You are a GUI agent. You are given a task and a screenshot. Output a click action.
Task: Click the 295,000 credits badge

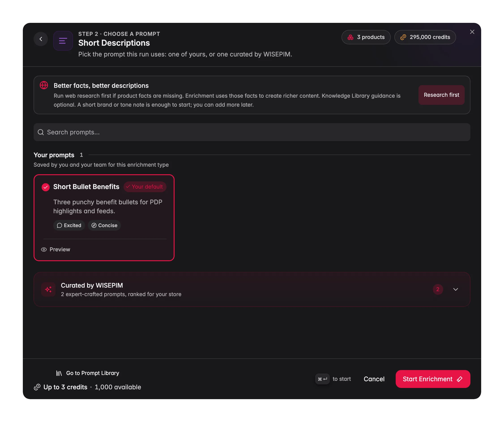pos(425,37)
